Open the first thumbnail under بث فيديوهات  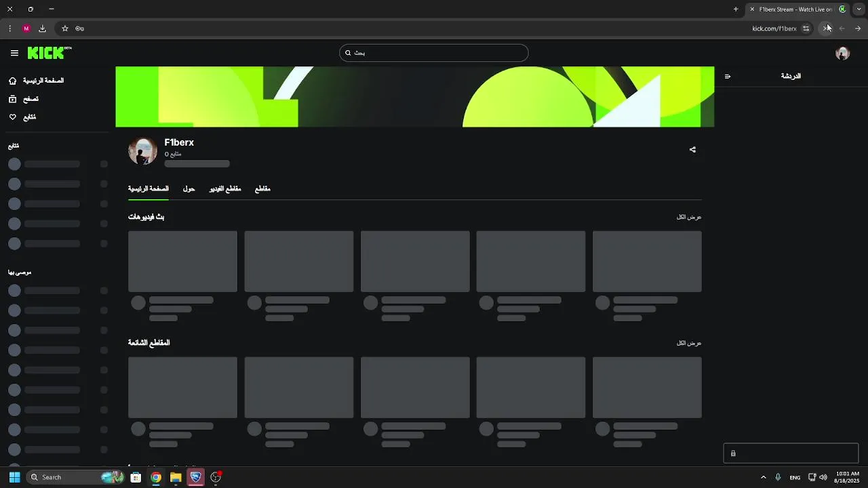point(182,262)
